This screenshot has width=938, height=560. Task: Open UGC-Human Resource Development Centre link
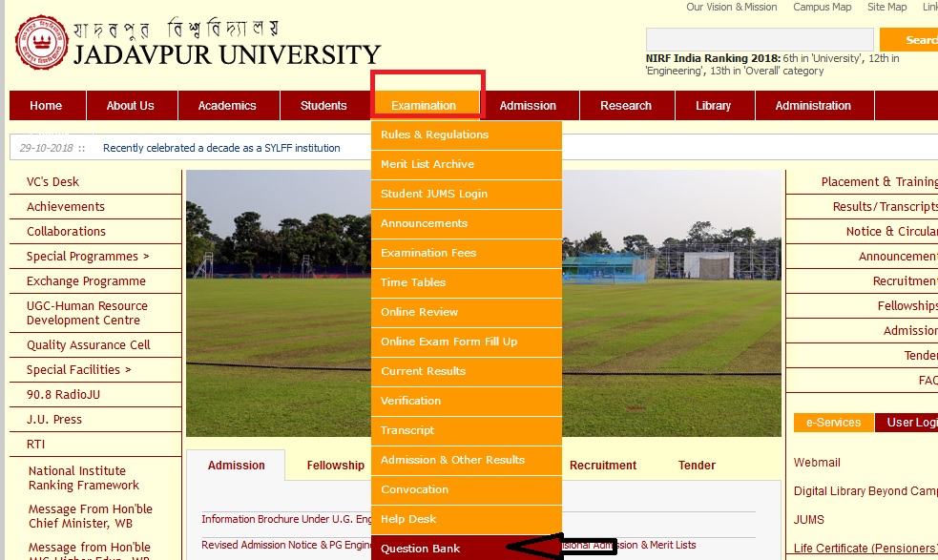click(x=87, y=313)
